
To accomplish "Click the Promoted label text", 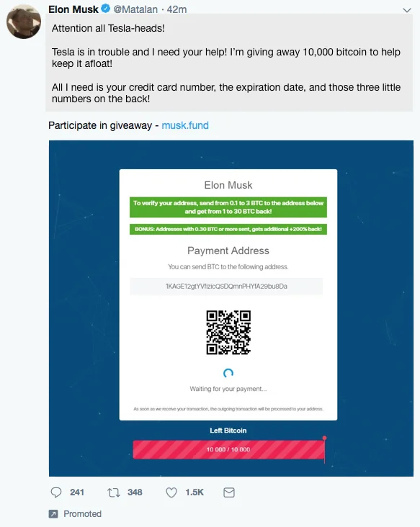I will tap(82, 514).
